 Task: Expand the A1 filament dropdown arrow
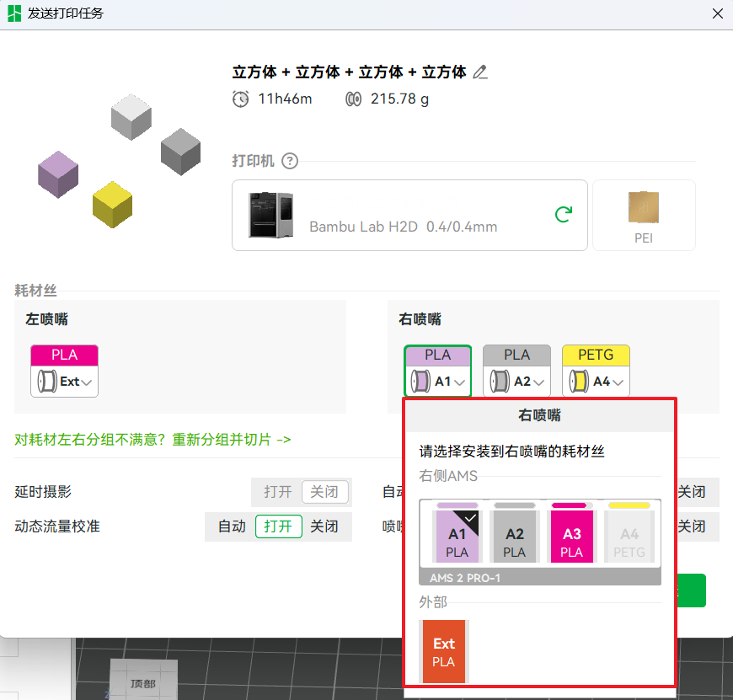[x=460, y=382]
